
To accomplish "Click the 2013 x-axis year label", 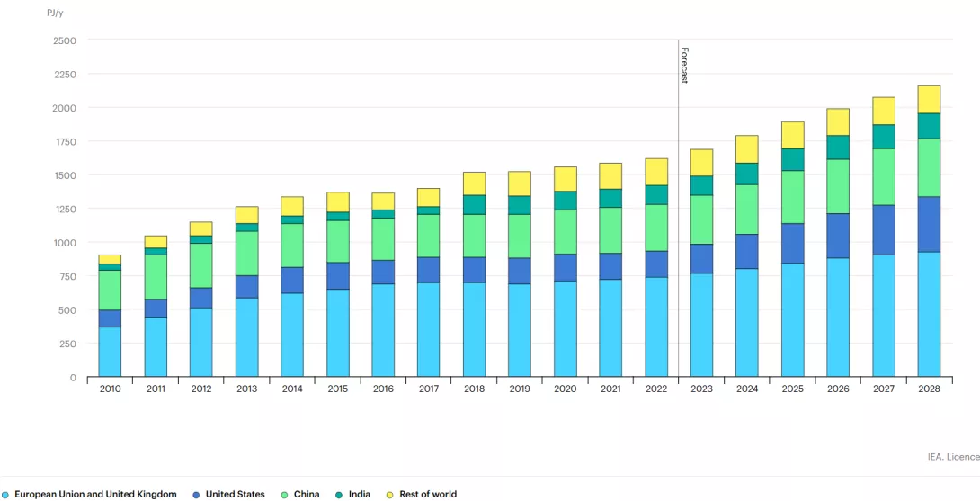I will tap(247, 389).
